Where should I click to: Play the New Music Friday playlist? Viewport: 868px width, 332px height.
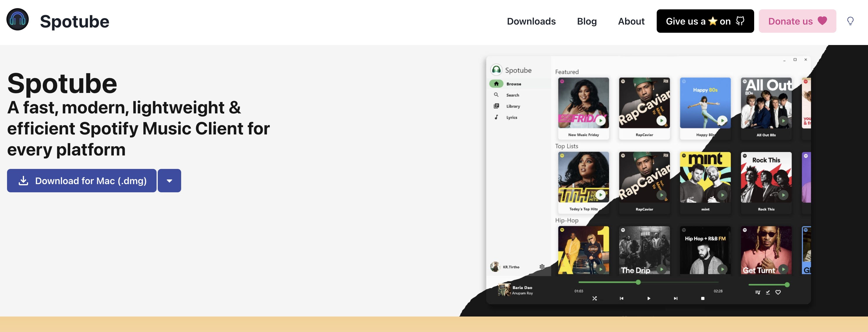click(x=601, y=120)
